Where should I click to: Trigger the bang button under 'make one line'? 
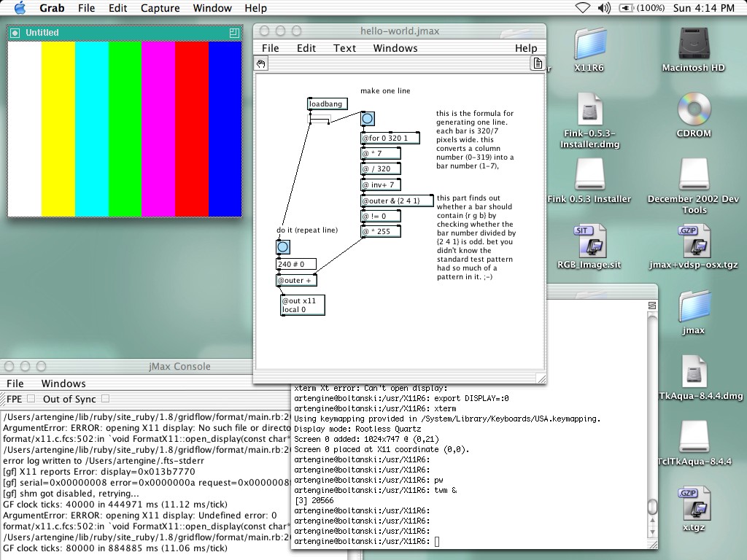368,119
